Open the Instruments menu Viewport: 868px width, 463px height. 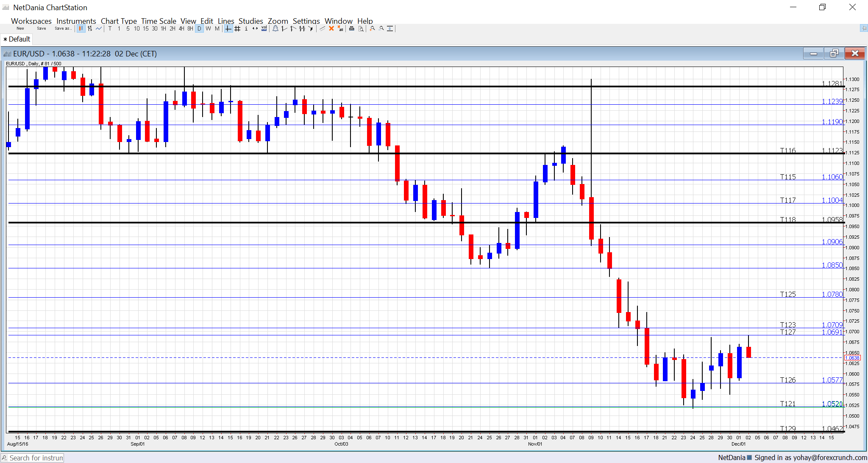(76, 21)
